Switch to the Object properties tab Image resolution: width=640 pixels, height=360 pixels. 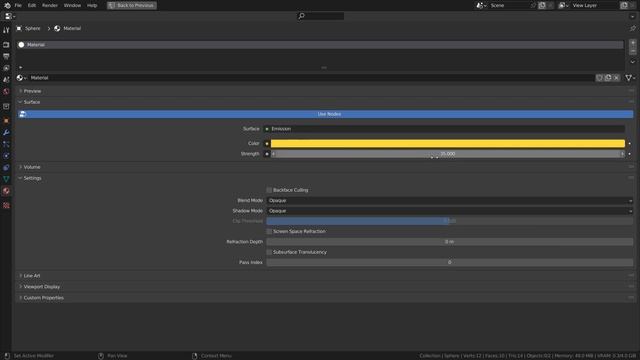point(6,121)
